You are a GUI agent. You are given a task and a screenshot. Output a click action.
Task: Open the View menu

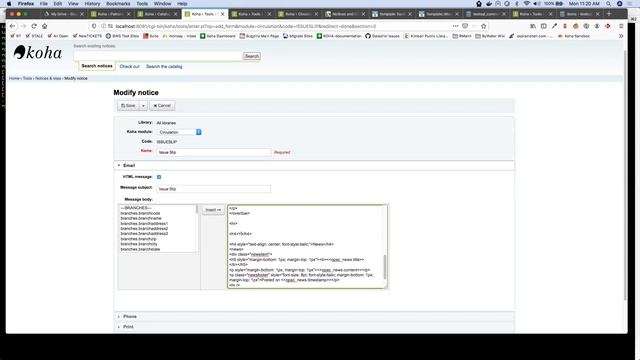(73, 4)
